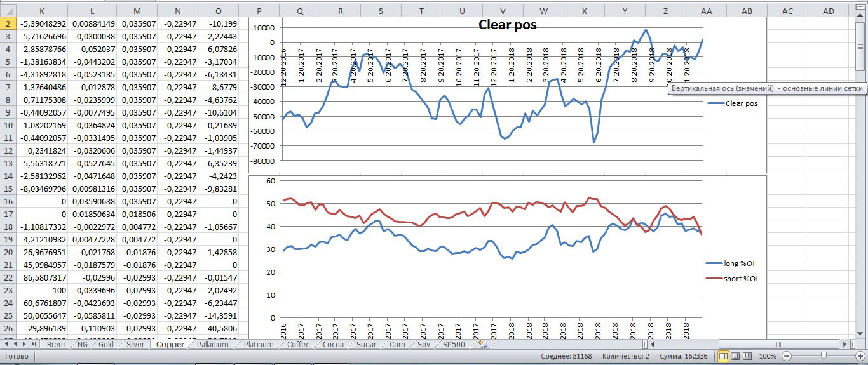This screenshot has width=868, height=365.
Task: Select the 'long %OI' legend entry
Action: (x=731, y=263)
